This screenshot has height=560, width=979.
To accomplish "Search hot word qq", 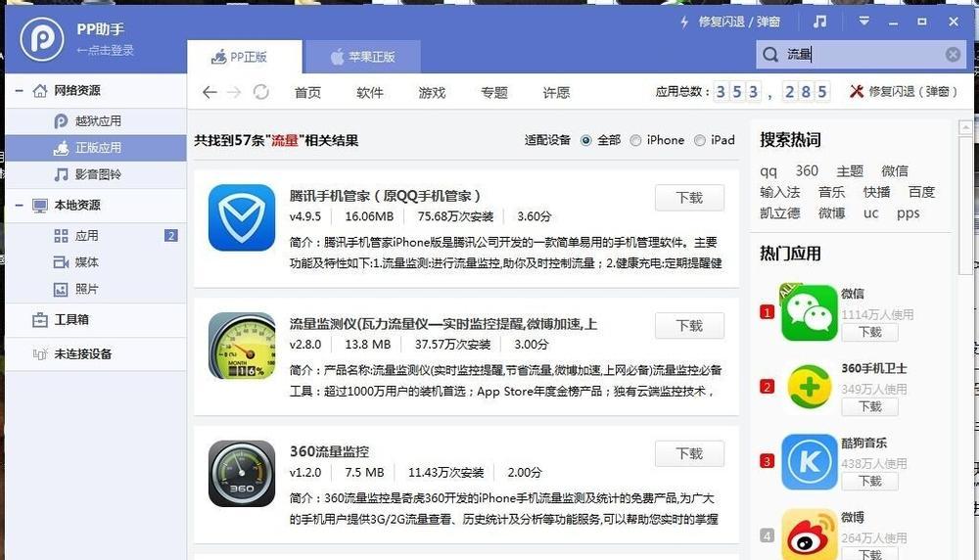I will click(x=769, y=171).
